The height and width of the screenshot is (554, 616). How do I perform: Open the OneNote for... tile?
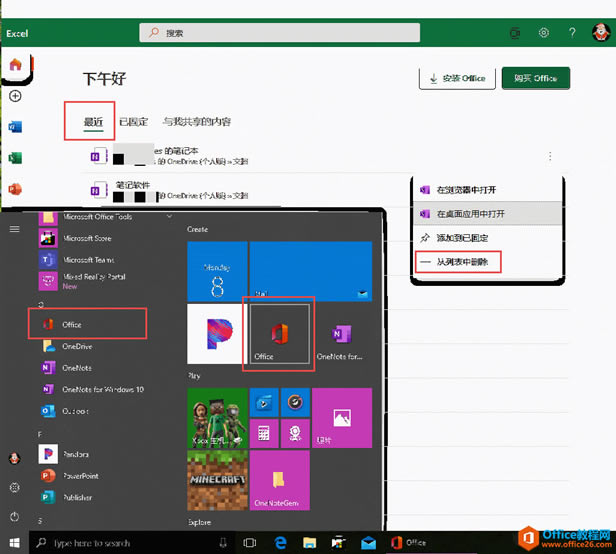(342, 334)
